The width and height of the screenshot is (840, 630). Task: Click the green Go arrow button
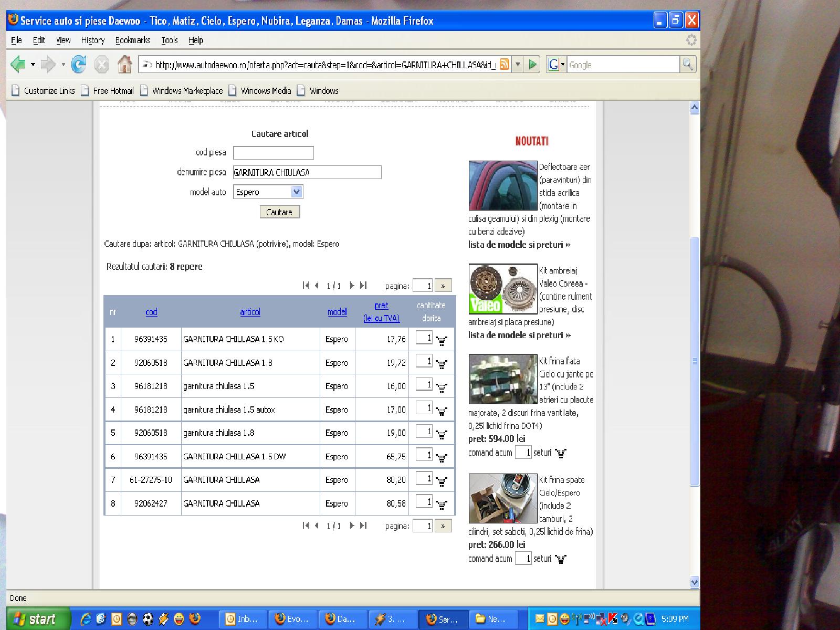pyautogui.click(x=532, y=65)
